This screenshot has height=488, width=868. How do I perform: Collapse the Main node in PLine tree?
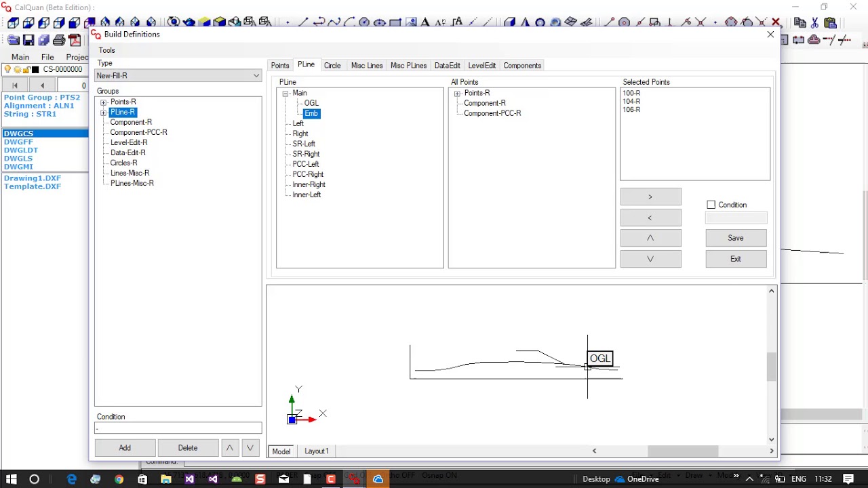pyautogui.click(x=285, y=94)
